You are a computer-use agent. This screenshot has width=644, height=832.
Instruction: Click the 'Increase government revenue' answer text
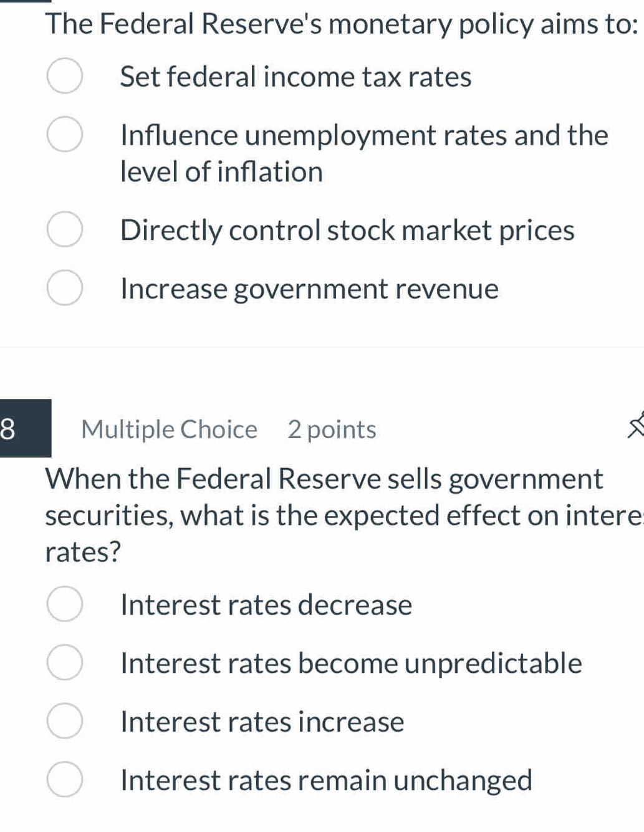tap(309, 289)
